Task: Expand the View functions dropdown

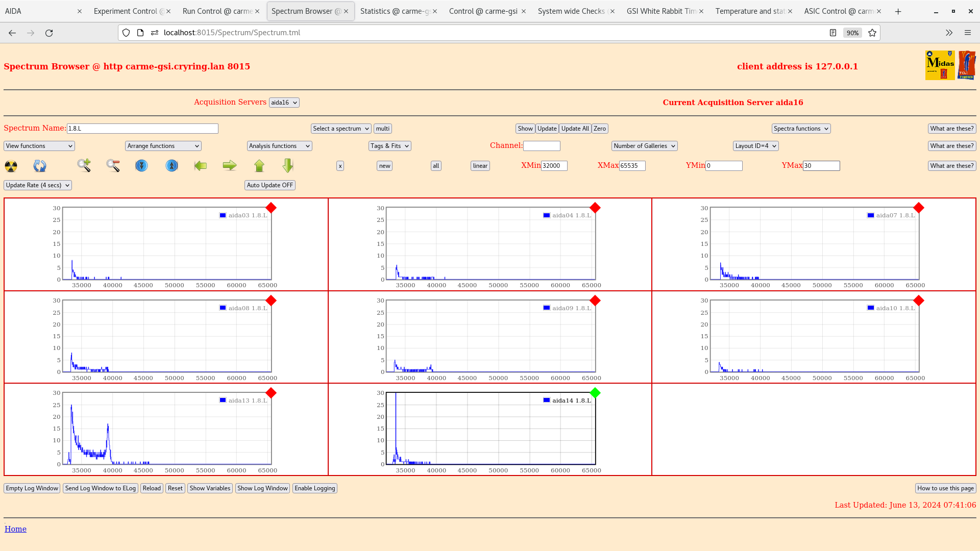Action: pyautogui.click(x=39, y=146)
